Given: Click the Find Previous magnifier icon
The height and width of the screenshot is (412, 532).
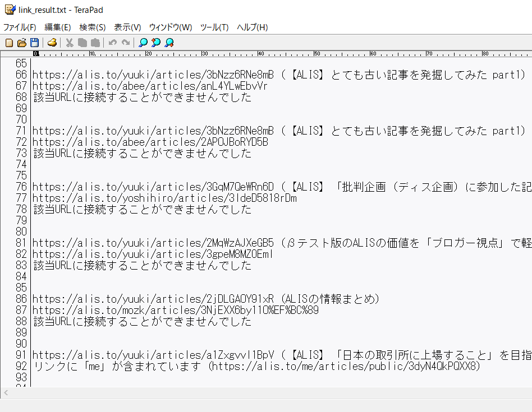Looking at the screenshot, I should pyautogui.click(x=156, y=43).
